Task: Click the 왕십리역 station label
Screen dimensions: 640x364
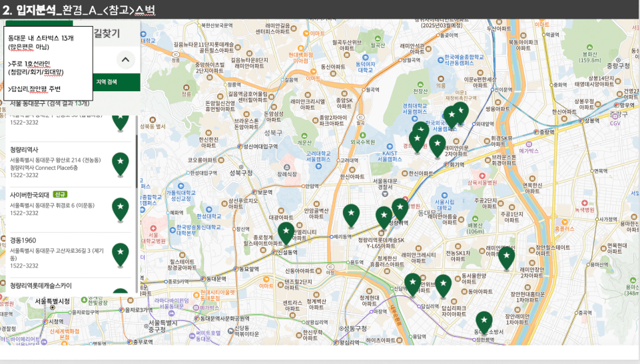Action: click(x=349, y=343)
